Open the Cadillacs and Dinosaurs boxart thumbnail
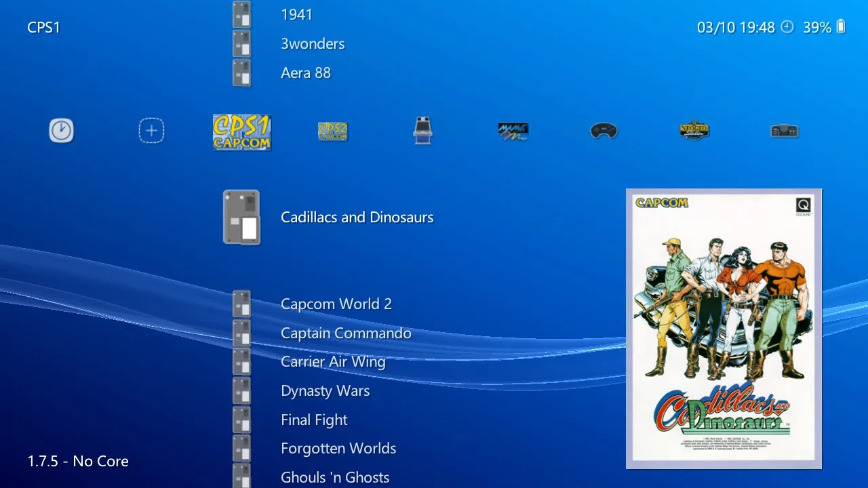The image size is (868, 488). coord(724,329)
